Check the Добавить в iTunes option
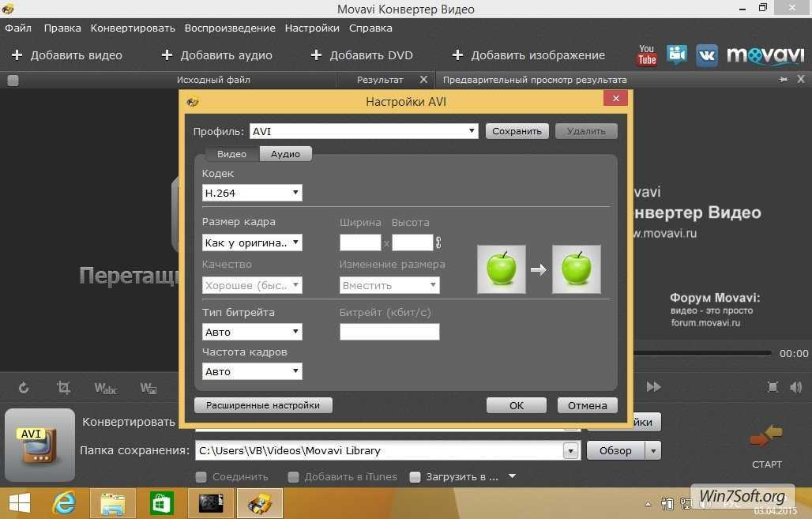The height and width of the screenshot is (519, 812). [x=293, y=476]
